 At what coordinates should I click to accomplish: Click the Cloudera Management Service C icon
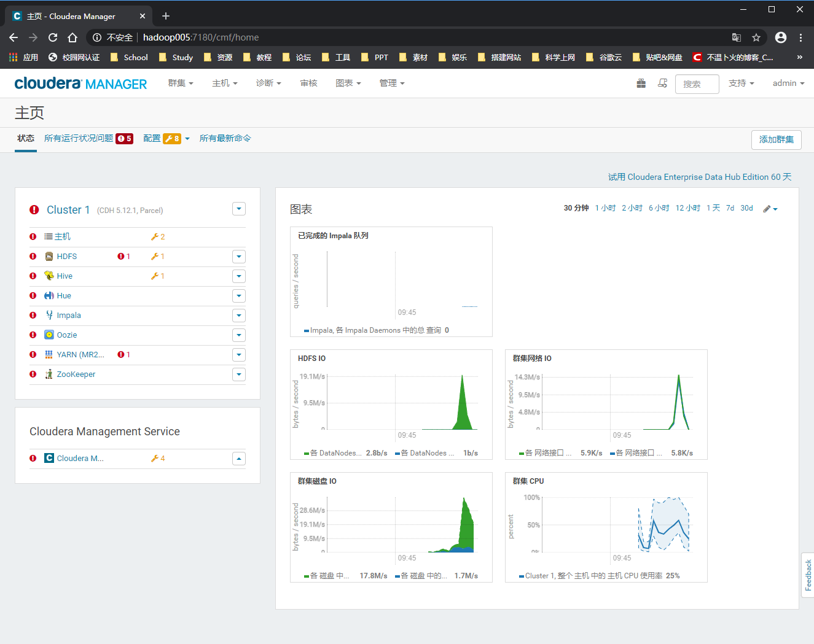click(x=49, y=458)
